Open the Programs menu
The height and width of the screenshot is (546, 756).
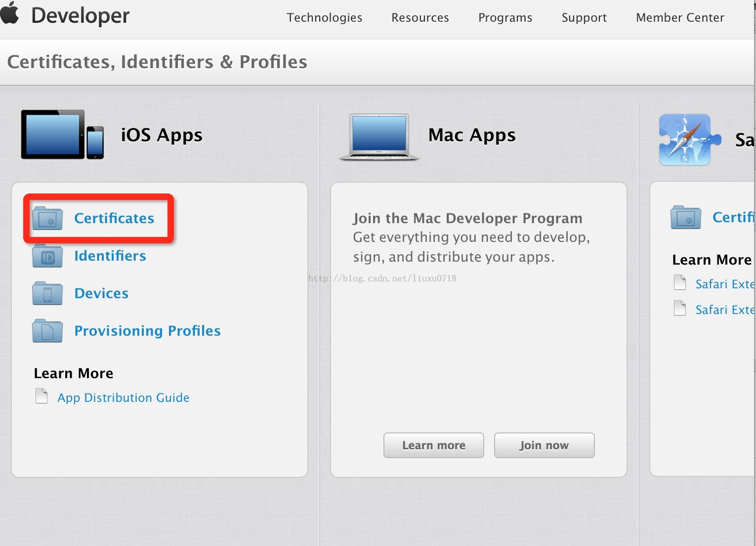tap(505, 18)
